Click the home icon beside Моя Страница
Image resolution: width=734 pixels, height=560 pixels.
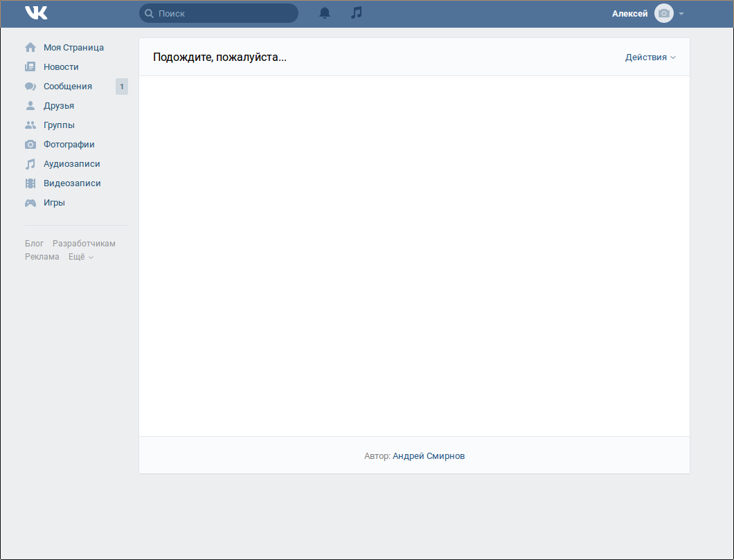click(x=30, y=47)
